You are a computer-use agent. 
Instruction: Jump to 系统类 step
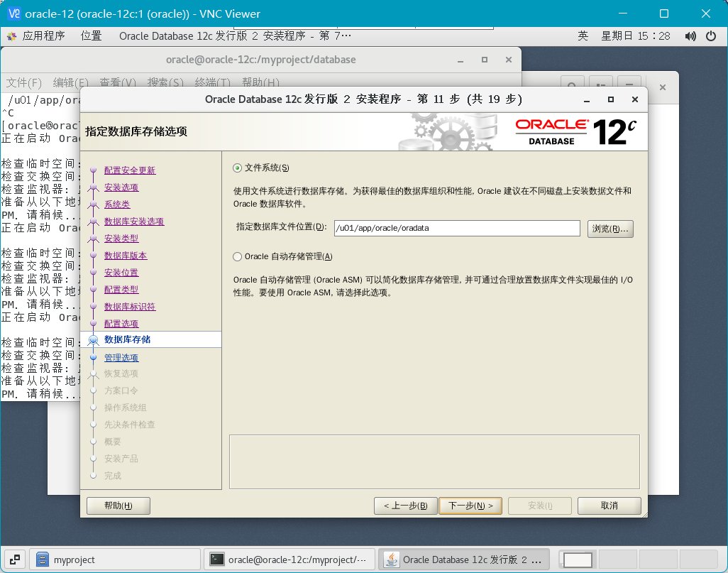coord(117,204)
